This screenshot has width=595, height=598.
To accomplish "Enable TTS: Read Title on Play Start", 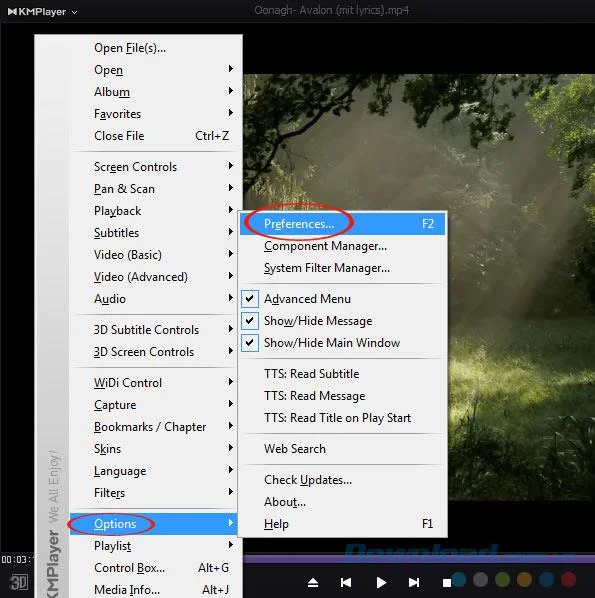I will [343, 418].
